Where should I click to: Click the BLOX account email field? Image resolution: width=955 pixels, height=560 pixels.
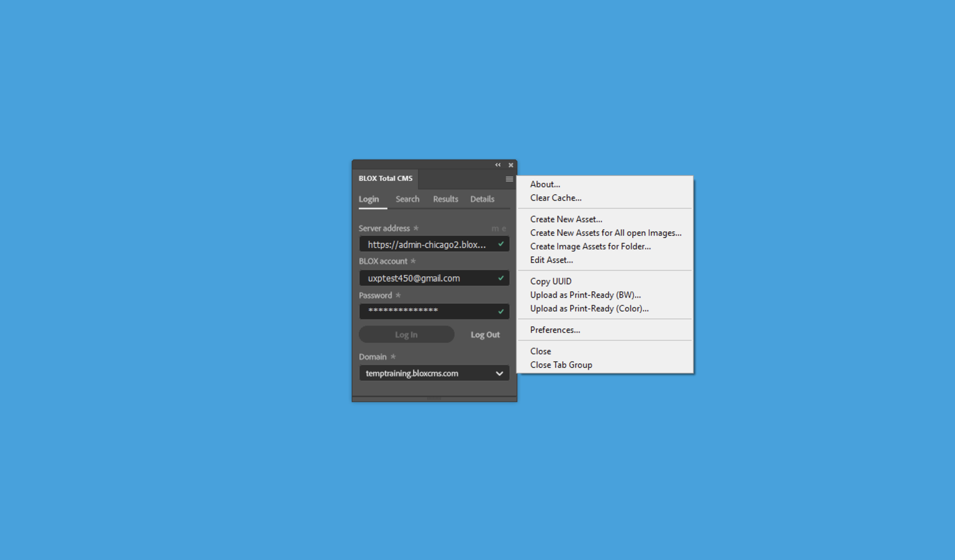pyautogui.click(x=427, y=278)
